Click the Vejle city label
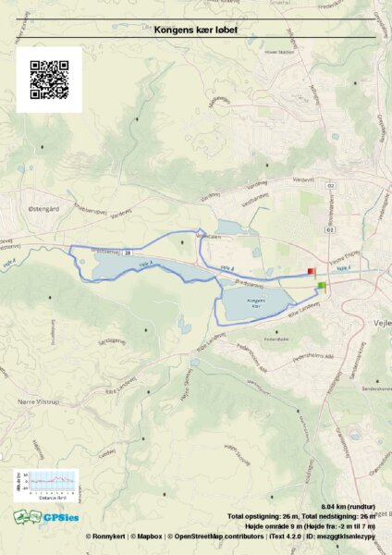Viewport: 392px width, 555px height. pyautogui.click(x=383, y=323)
